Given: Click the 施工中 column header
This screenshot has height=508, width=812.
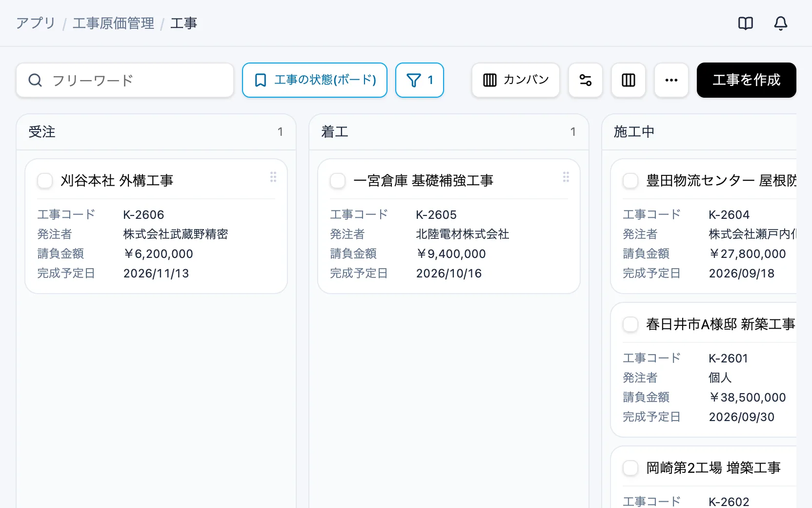Looking at the screenshot, I should click(x=699, y=132).
